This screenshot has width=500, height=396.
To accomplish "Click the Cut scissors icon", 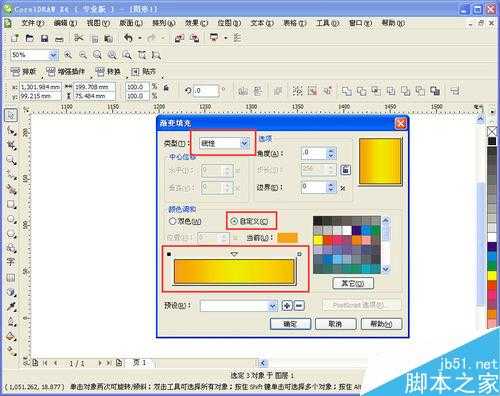I will 79,38.
